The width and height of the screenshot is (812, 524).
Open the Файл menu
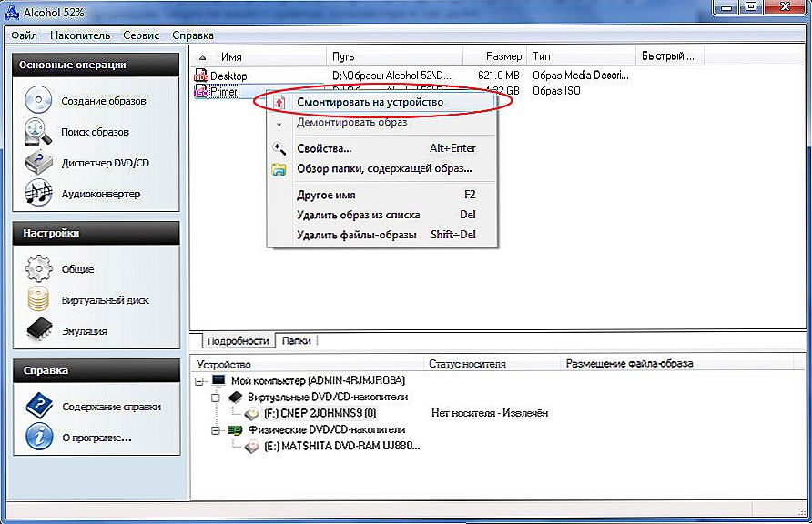click(x=24, y=35)
